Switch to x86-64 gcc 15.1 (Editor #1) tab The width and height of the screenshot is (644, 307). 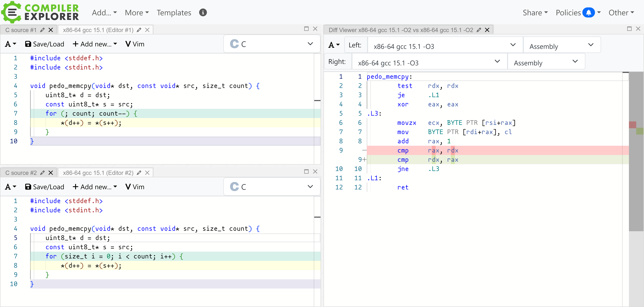(98, 30)
